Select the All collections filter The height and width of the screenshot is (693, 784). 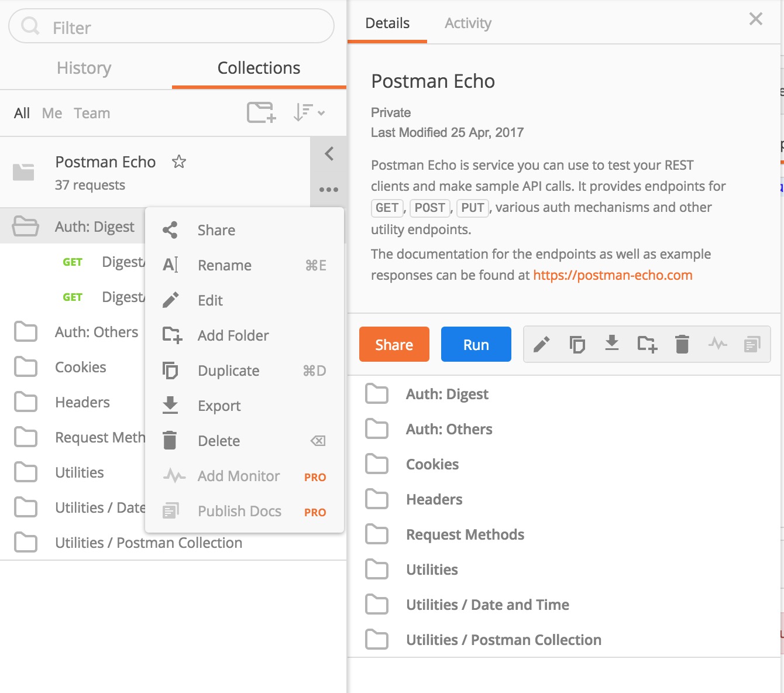22,113
